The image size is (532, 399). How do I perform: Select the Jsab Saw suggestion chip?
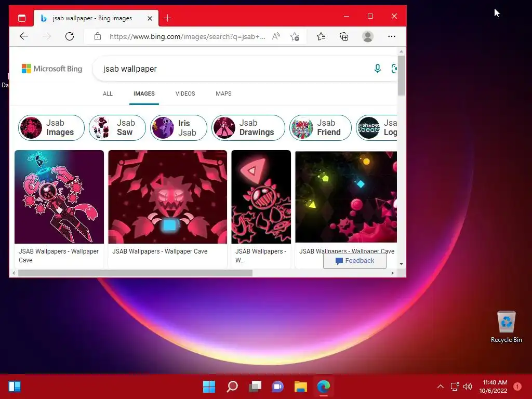[117, 128]
